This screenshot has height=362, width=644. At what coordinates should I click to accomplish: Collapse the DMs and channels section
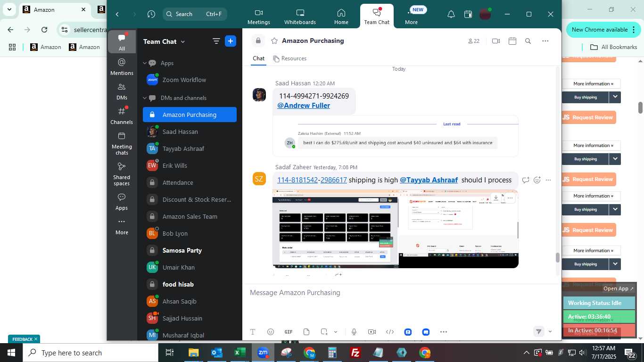click(146, 98)
